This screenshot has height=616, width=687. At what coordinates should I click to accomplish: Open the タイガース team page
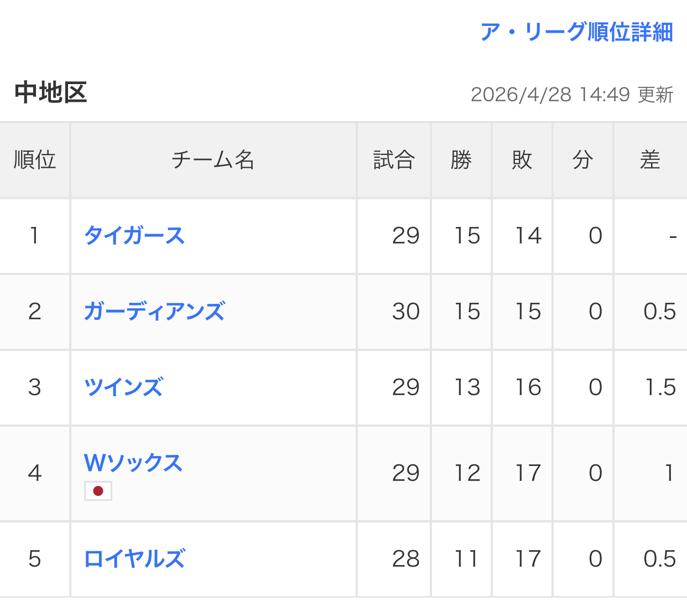pyautogui.click(x=134, y=236)
